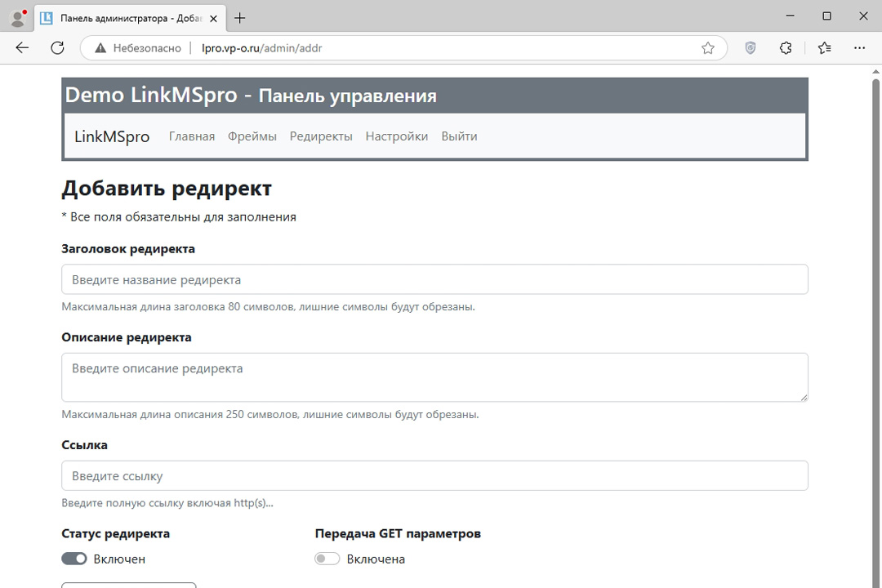Viewport: 882px width, 588px height.
Task: Click the Небезопасно security label
Action: tap(147, 48)
